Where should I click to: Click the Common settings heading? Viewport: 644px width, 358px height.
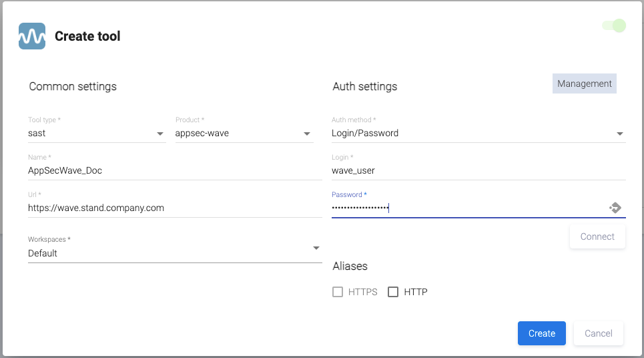coord(73,87)
